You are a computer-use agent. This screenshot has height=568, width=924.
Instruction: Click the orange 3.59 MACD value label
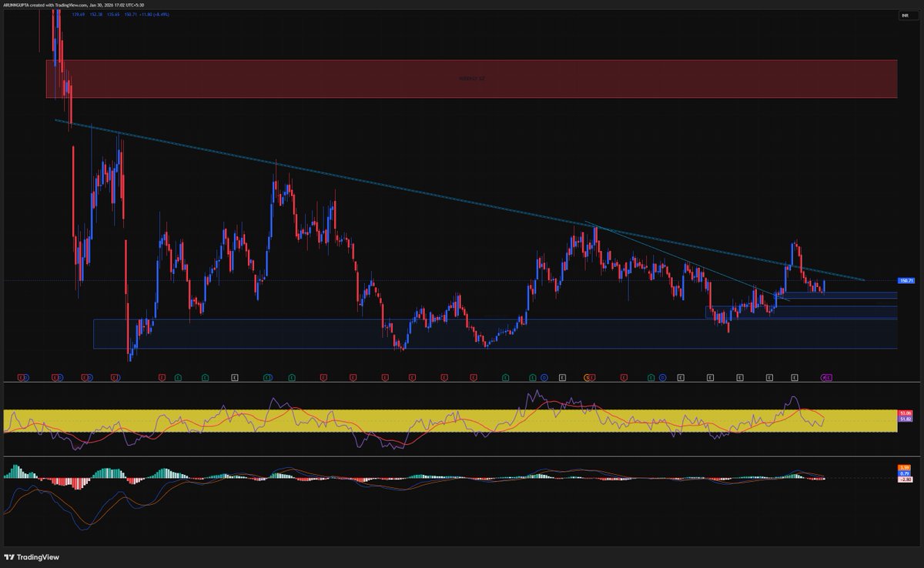tap(906, 467)
